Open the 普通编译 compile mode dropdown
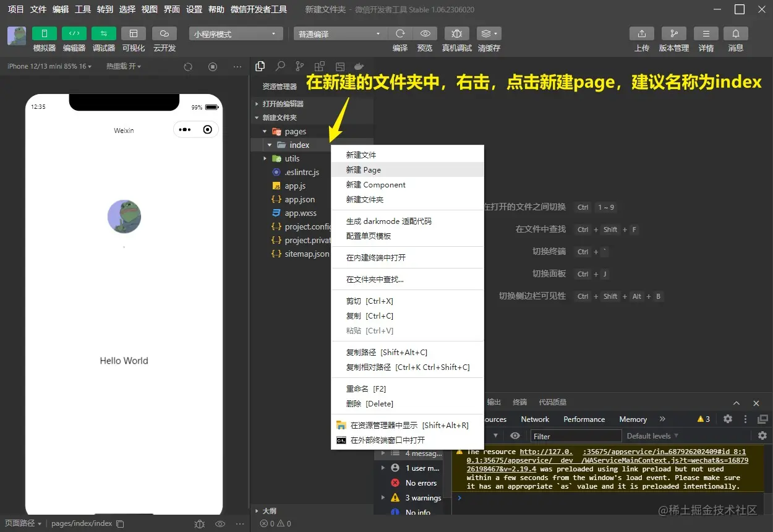 coord(339,33)
